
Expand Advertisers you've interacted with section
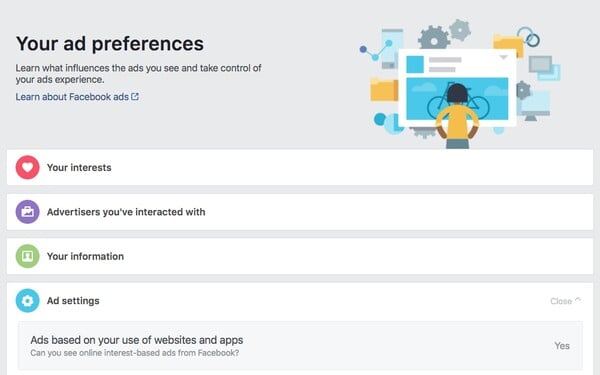tap(300, 212)
